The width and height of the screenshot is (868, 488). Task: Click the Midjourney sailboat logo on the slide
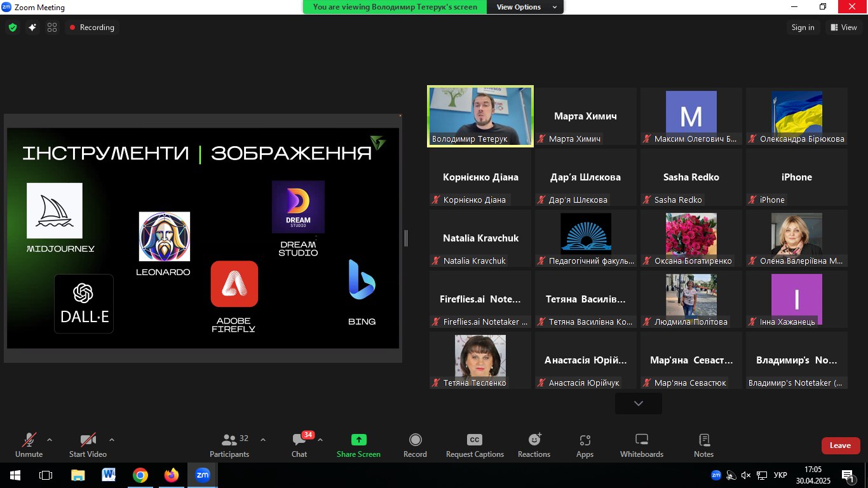55,210
